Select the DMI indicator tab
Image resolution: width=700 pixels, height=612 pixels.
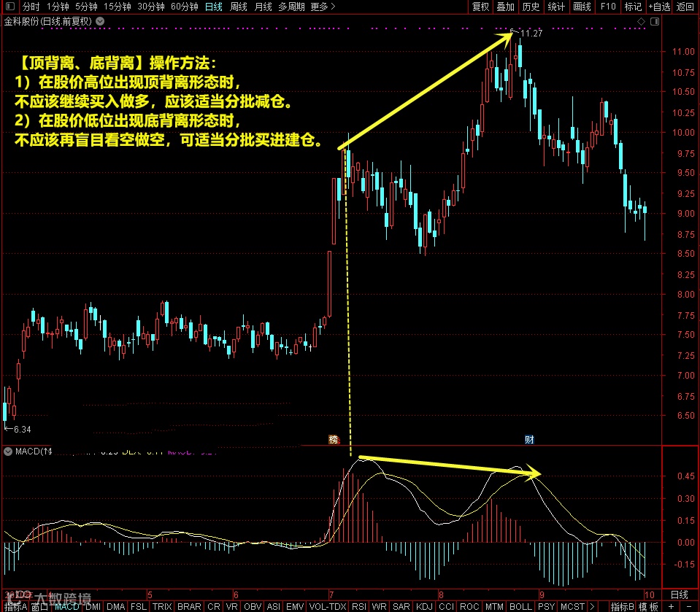tap(93, 607)
